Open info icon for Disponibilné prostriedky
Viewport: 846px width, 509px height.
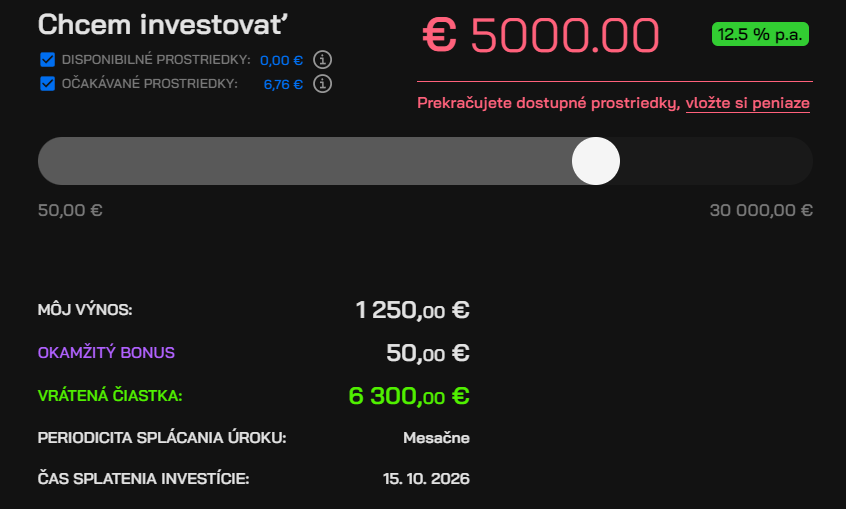[x=323, y=59]
